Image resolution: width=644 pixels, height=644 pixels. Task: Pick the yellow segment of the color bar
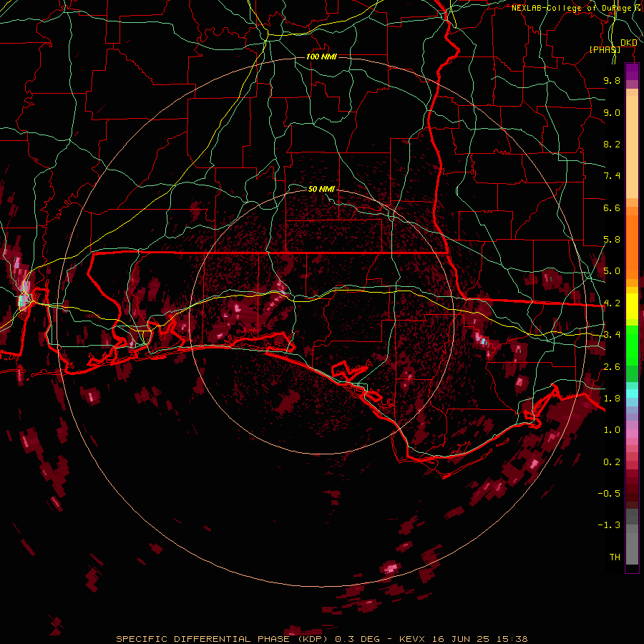tap(632, 306)
